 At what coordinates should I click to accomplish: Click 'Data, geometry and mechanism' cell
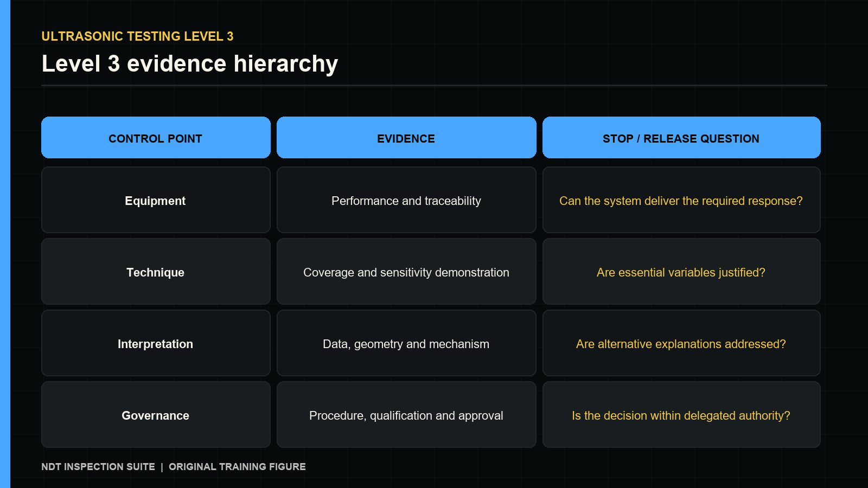406,343
